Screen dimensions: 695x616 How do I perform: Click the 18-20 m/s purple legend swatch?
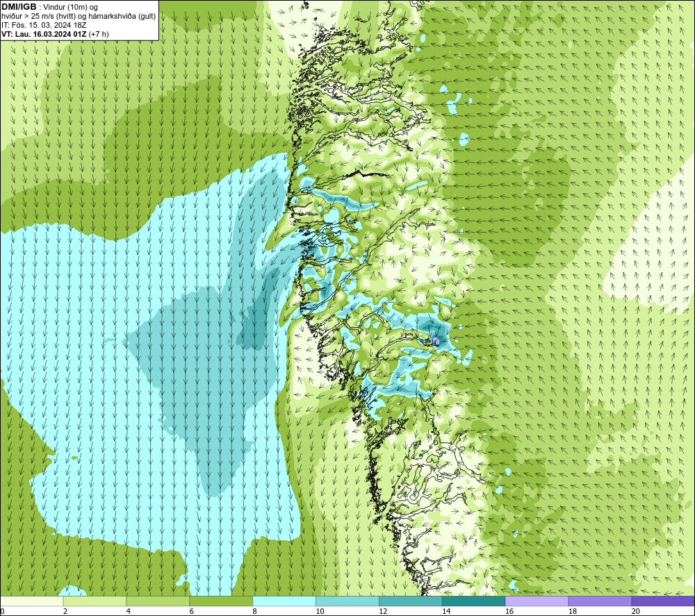(x=600, y=601)
